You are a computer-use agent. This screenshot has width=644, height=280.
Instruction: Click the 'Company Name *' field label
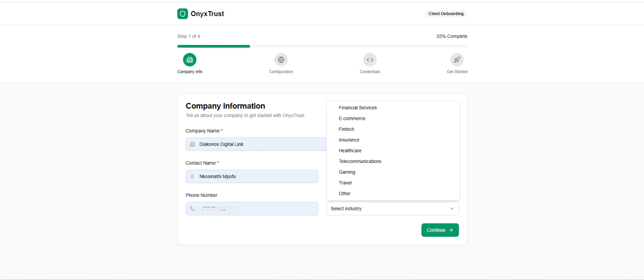coord(204,131)
